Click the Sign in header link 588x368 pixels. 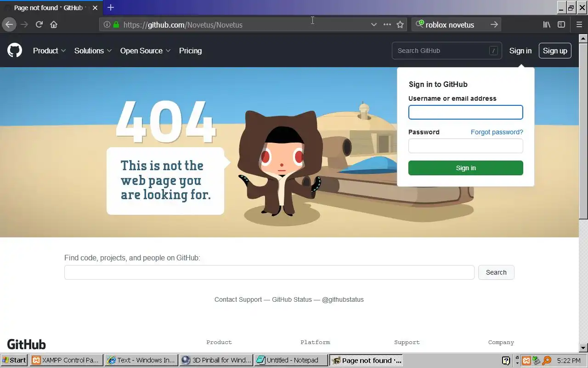tap(520, 51)
